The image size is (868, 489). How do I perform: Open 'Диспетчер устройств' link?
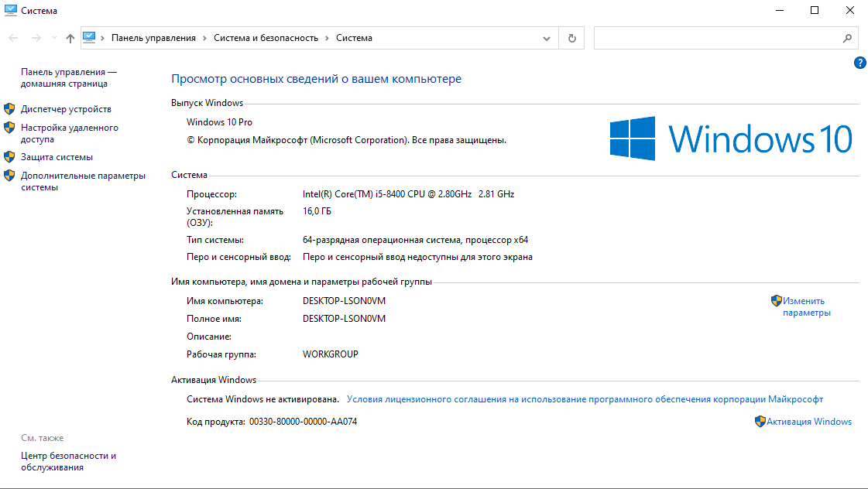click(x=66, y=109)
